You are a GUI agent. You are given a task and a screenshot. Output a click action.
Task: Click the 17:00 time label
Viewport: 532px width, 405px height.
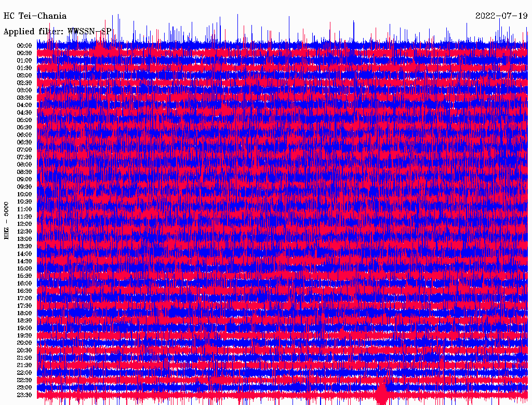pos(24,298)
